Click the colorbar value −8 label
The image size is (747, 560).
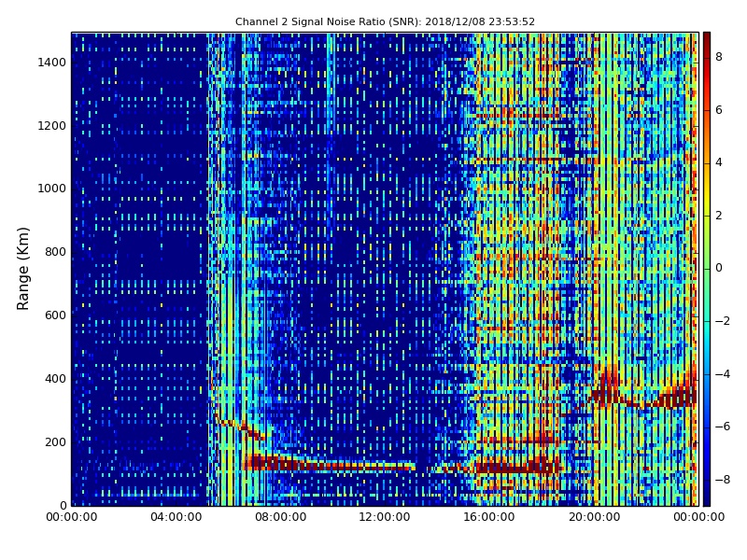[722, 480]
